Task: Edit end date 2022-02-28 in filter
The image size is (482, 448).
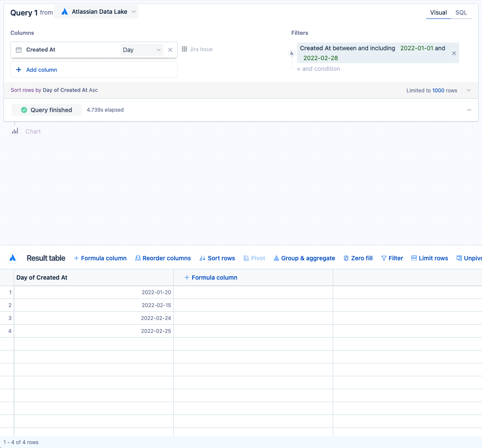Action: (x=320, y=58)
